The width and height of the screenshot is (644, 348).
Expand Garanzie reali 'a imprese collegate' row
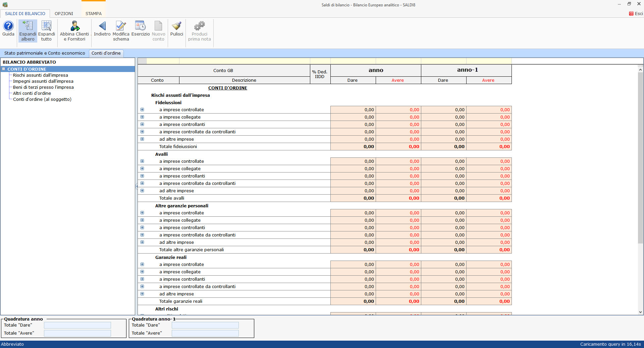click(x=142, y=272)
